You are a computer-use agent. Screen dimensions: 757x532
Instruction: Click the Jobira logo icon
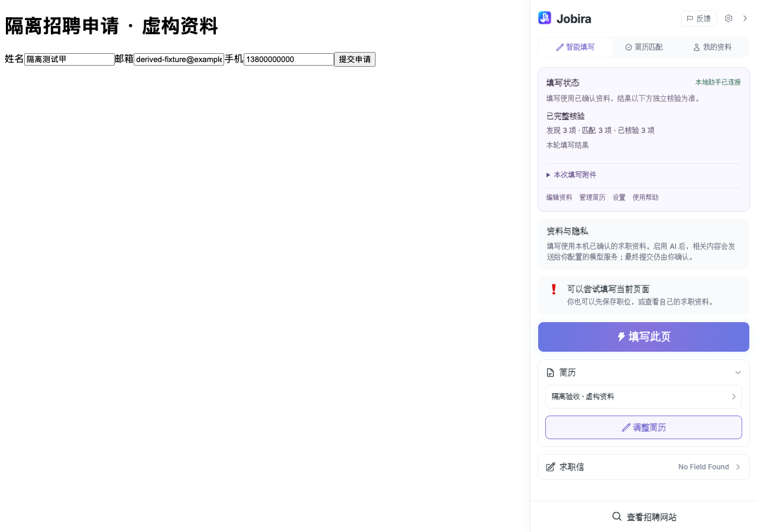(545, 18)
